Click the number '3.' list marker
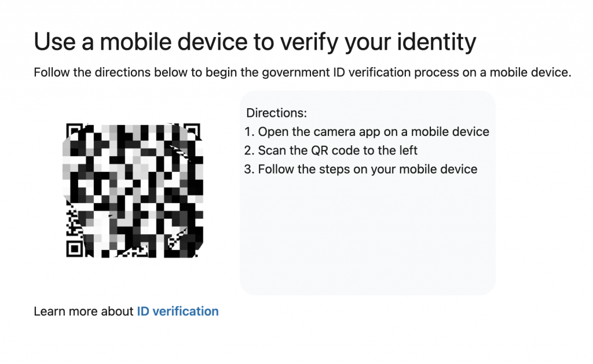 249,169
